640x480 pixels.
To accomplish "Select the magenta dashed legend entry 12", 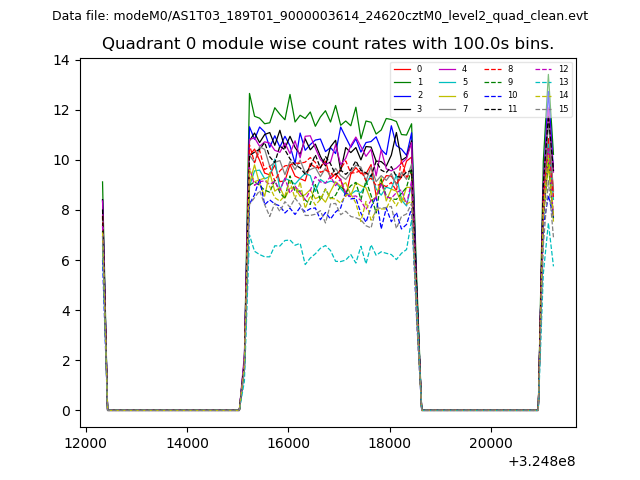I will coord(550,69).
